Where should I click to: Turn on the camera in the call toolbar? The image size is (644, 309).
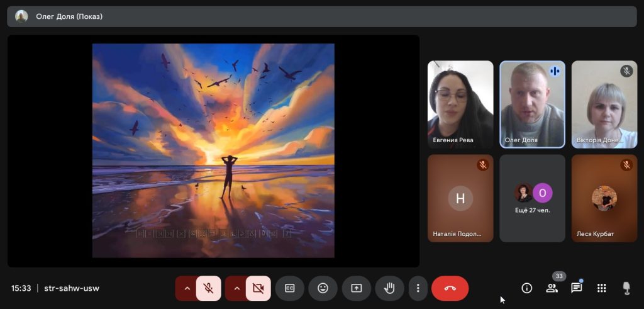point(258,288)
